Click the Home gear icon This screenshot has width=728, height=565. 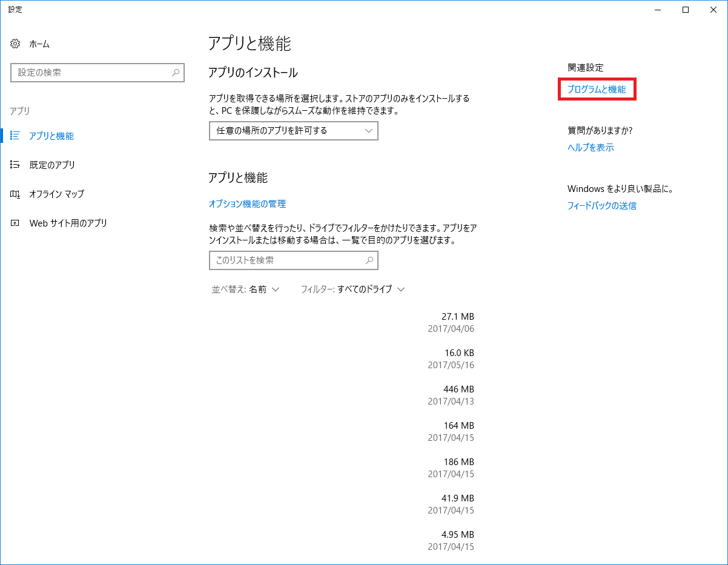(15, 44)
